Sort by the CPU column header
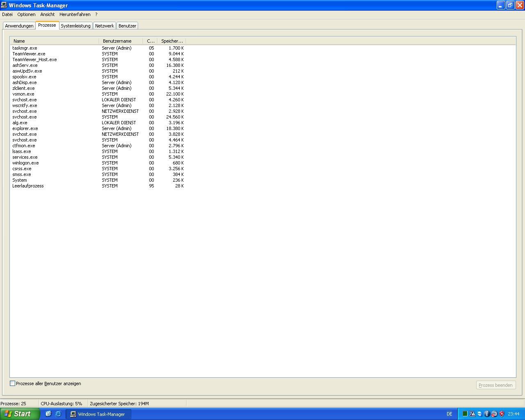The image size is (525, 420). click(x=151, y=41)
